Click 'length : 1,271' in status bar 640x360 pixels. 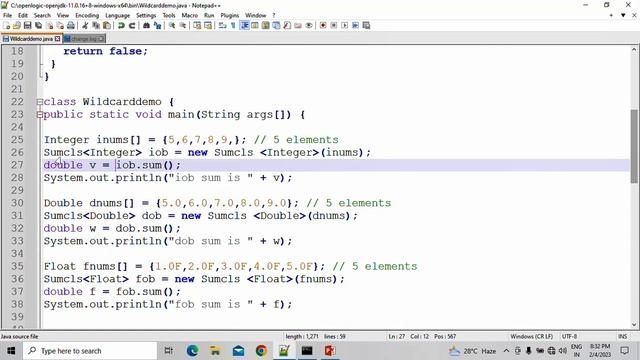coord(302,336)
